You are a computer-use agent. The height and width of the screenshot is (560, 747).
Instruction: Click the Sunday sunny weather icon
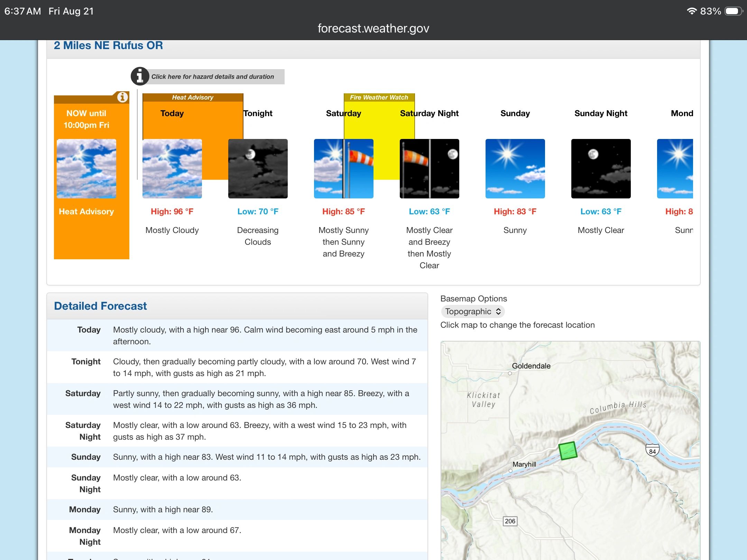tap(515, 169)
